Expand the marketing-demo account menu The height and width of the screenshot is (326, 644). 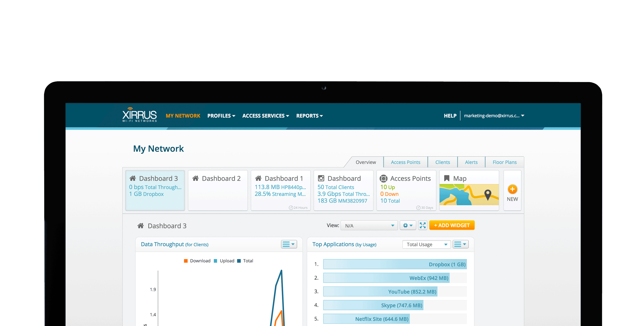(x=494, y=116)
